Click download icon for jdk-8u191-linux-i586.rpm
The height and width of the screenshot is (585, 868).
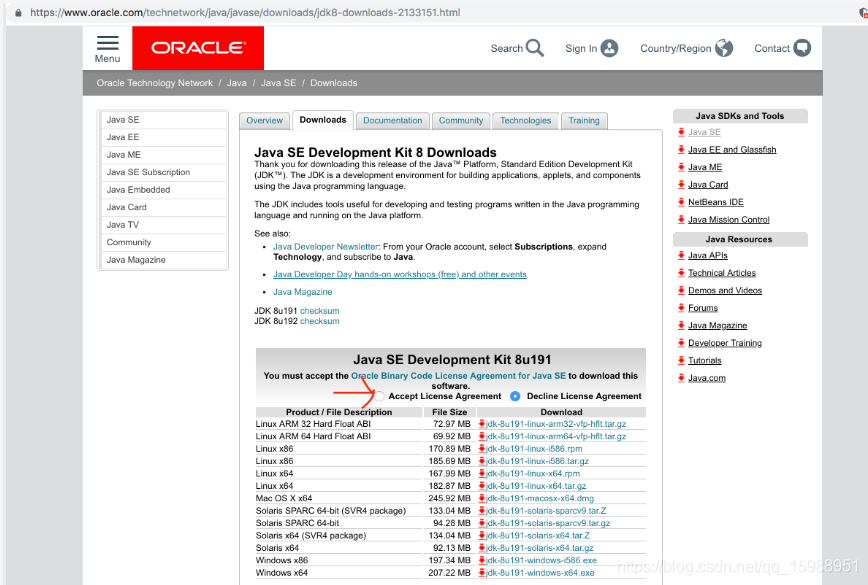click(482, 449)
